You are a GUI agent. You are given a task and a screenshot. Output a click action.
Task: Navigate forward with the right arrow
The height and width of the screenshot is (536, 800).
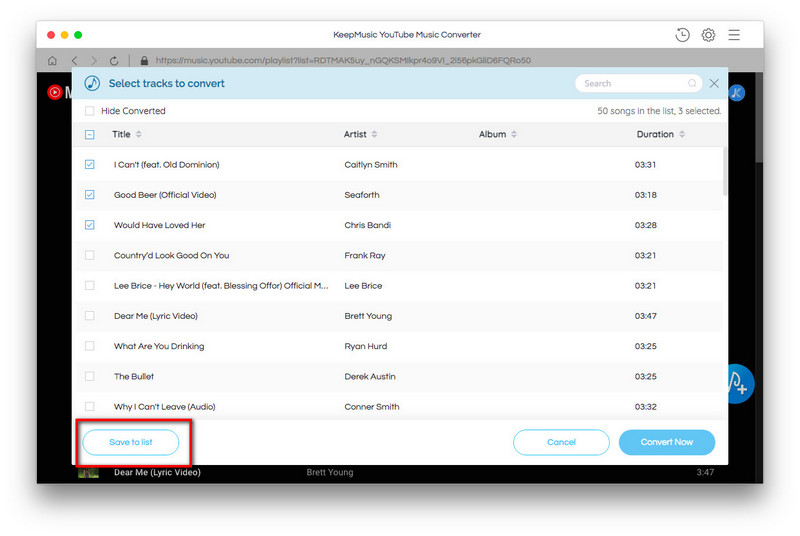click(94, 61)
